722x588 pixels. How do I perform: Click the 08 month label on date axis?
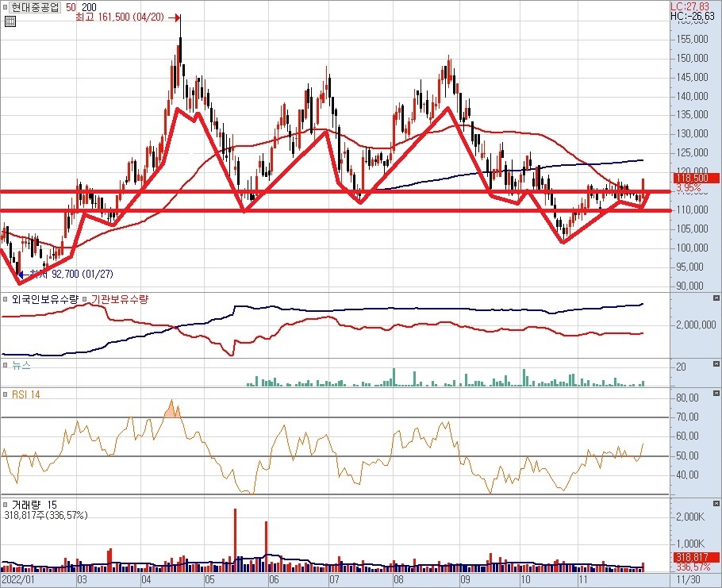click(x=398, y=580)
